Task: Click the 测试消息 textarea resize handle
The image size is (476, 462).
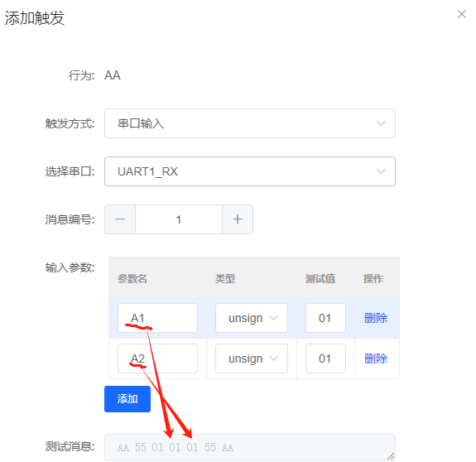Action: 391,456
